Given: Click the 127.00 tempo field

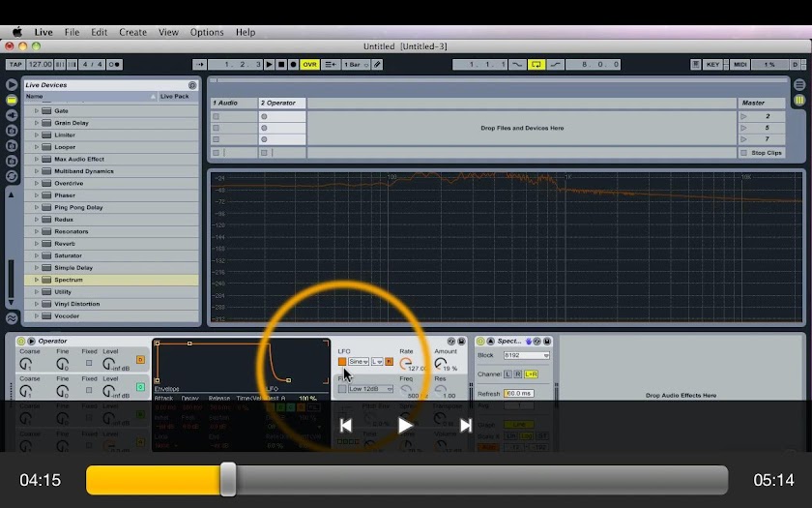Looking at the screenshot, I should click(40, 64).
